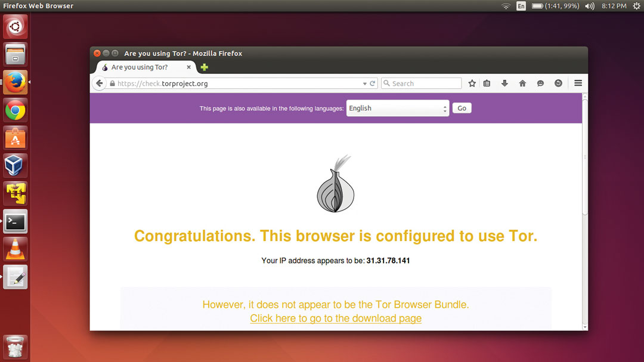This screenshot has width=644, height=362.
Task: Open the English language dropdown
Action: click(398, 109)
